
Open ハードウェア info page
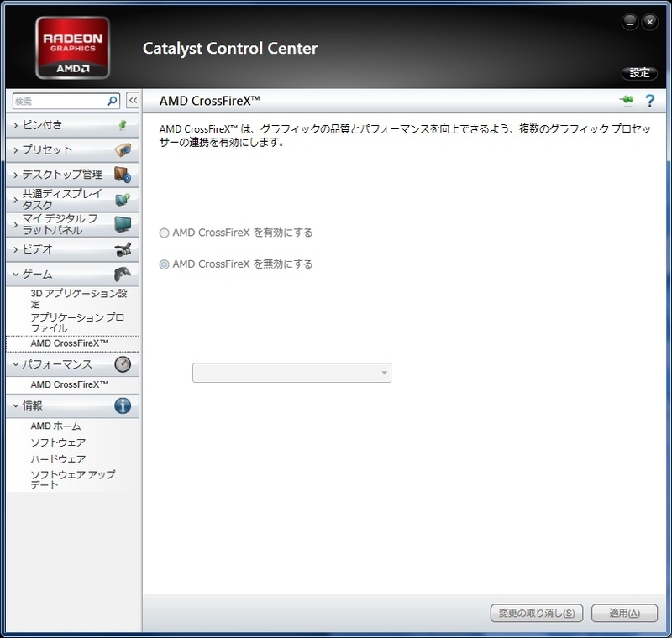click(x=58, y=459)
